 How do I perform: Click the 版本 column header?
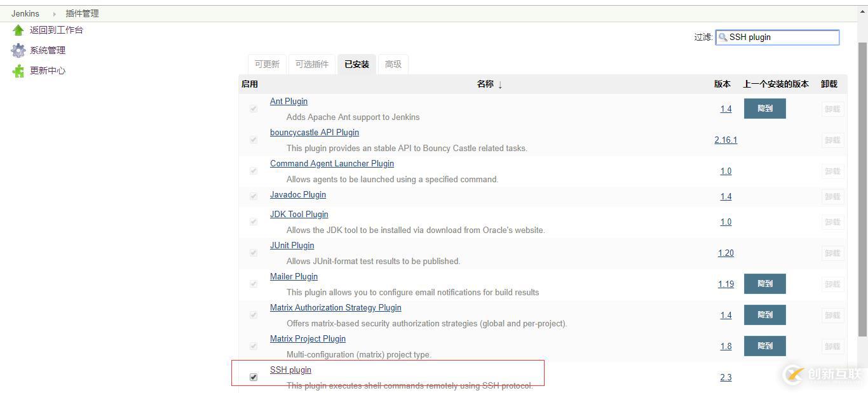coord(722,84)
